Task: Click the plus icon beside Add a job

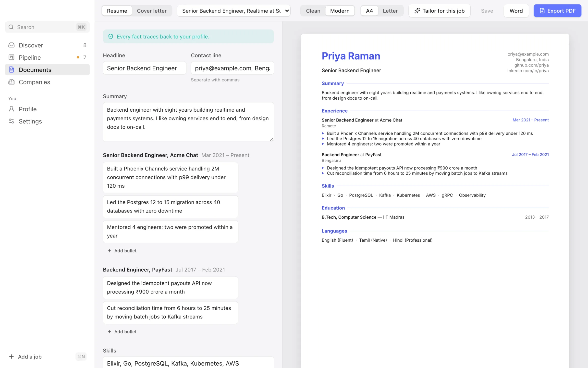Action: coord(11,356)
